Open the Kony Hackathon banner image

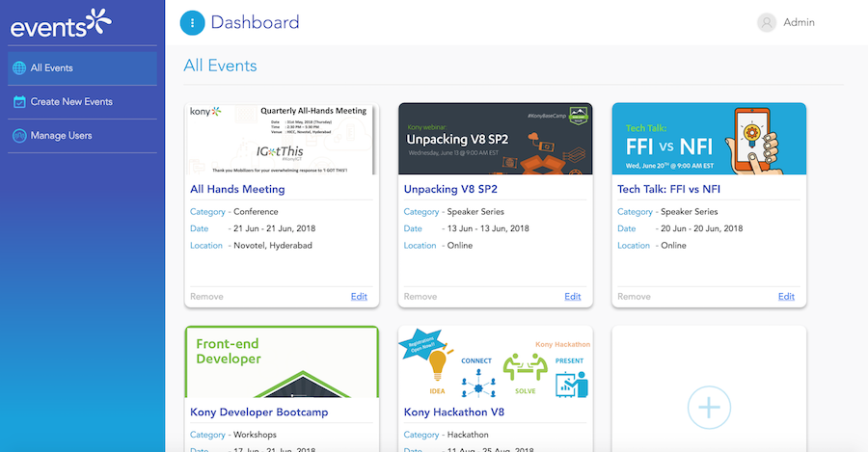496,361
